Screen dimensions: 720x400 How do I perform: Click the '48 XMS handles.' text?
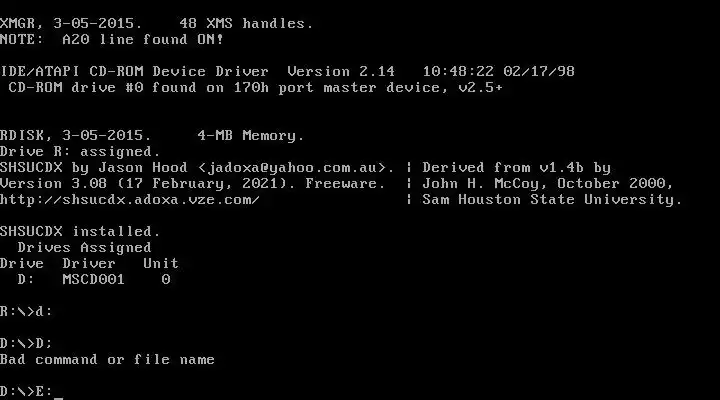tap(246, 23)
